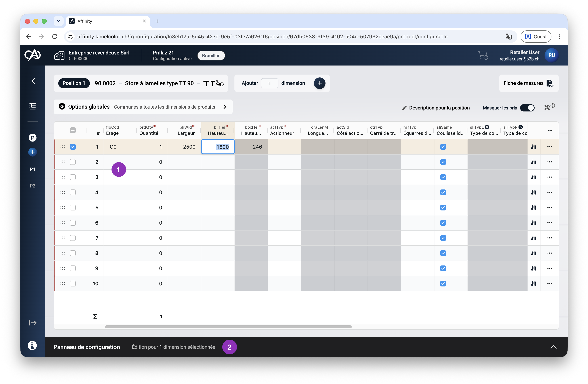This screenshot has height=384, width=588.
Task: Click the info icon at sidebar bottom
Action: [x=32, y=345]
